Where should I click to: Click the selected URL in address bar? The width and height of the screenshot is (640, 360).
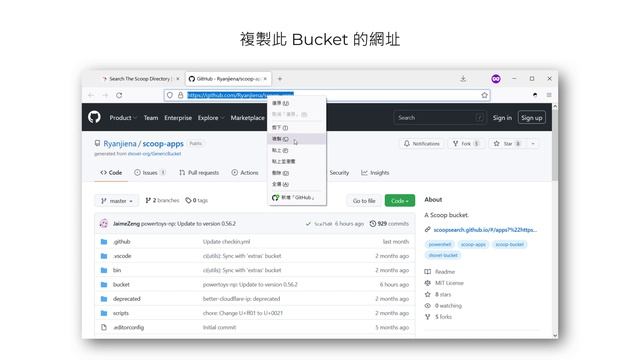click(x=240, y=95)
